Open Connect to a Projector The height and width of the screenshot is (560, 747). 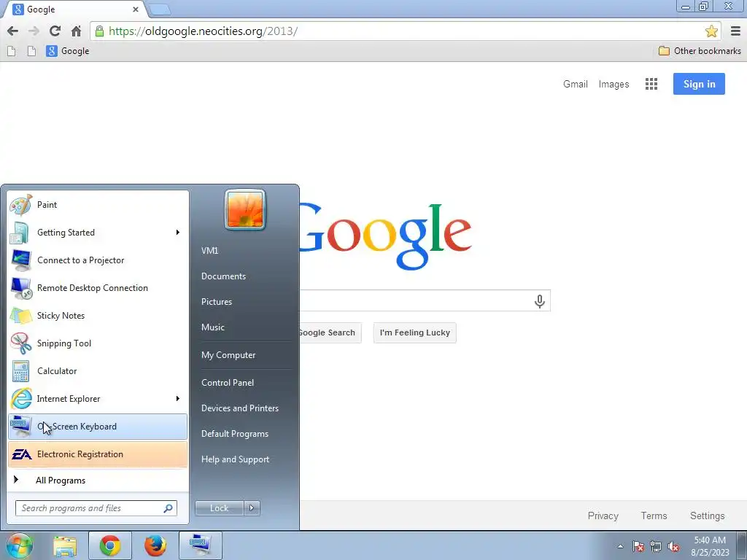98,260
